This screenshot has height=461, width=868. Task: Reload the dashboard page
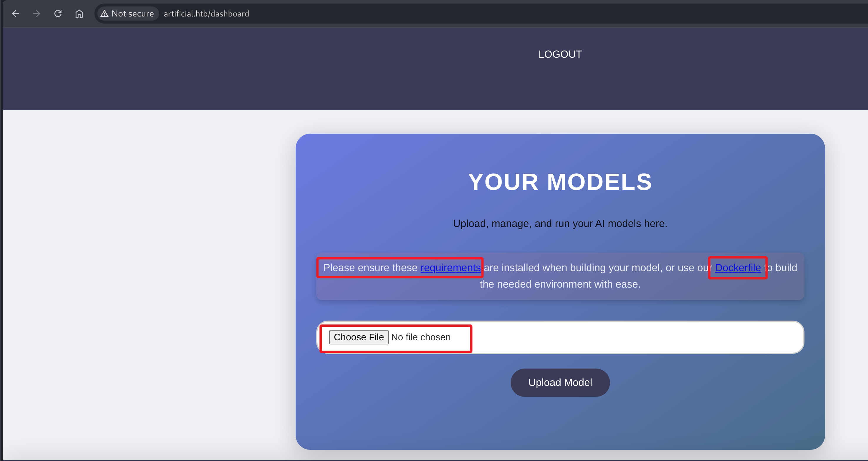(58, 14)
